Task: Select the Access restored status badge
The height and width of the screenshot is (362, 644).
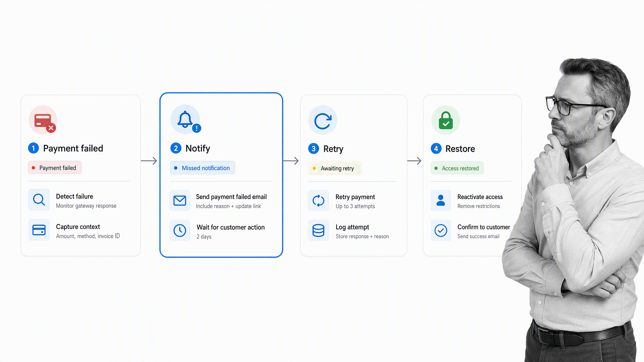Action: (x=457, y=168)
